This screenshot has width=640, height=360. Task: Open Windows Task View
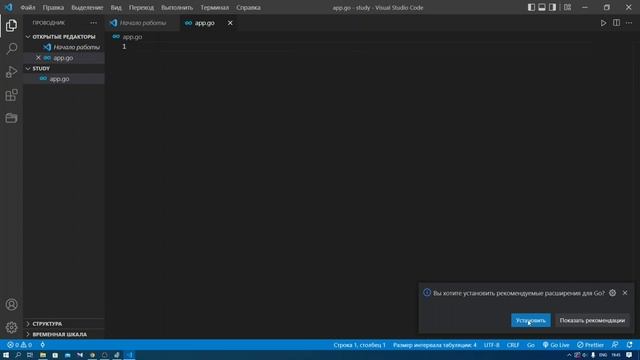(x=30, y=356)
